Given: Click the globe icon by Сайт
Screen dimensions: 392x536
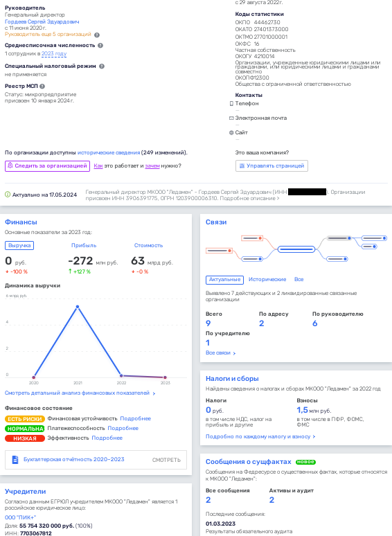Looking at the screenshot, I should coord(231,133).
